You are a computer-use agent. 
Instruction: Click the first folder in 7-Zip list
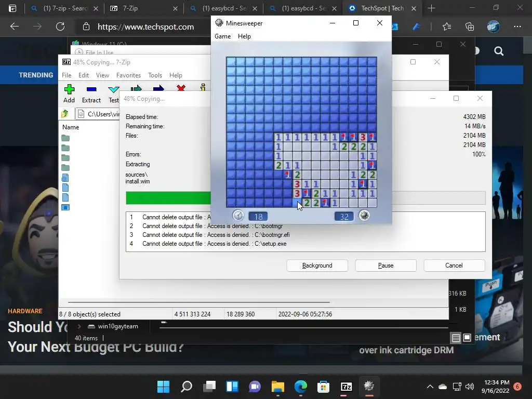65,138
